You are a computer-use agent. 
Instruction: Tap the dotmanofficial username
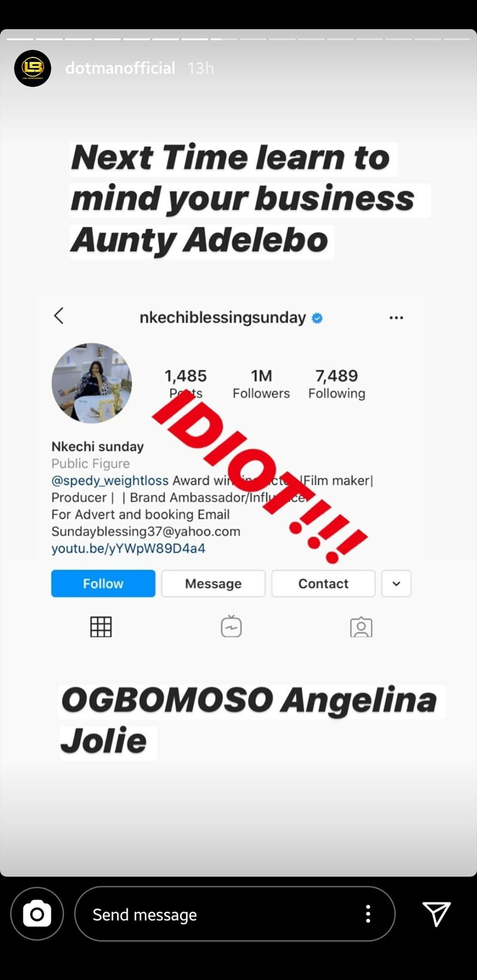pos(120,68)
